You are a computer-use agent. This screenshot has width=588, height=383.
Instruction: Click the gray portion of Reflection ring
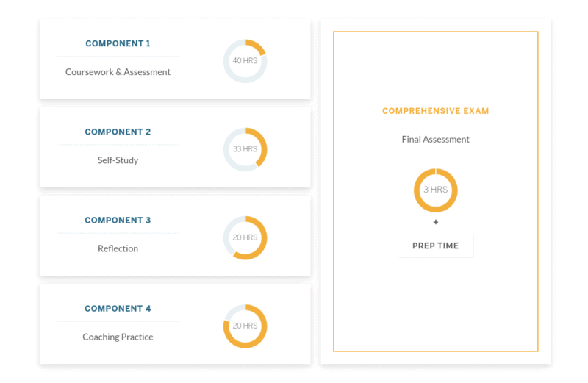tap(227, 235)
